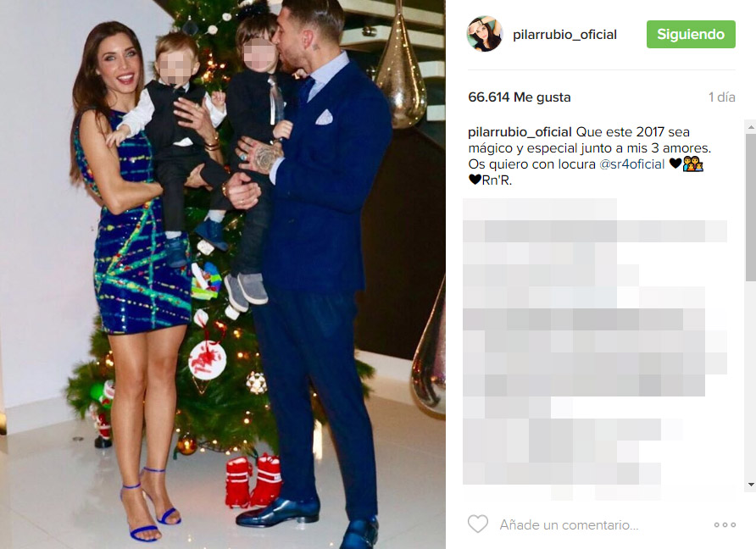Click the Christmas tree ornament in photo
The image size is (756, 549).
tap(208, 359)
